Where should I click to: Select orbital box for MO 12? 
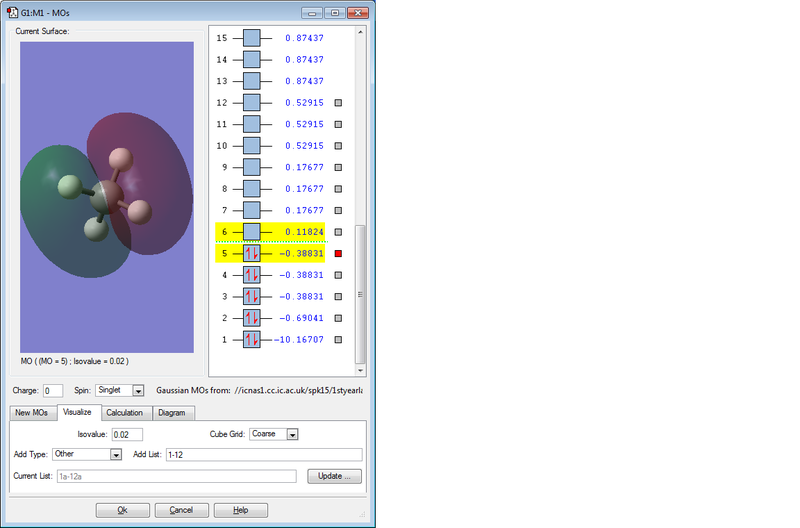tap(252, 103)
